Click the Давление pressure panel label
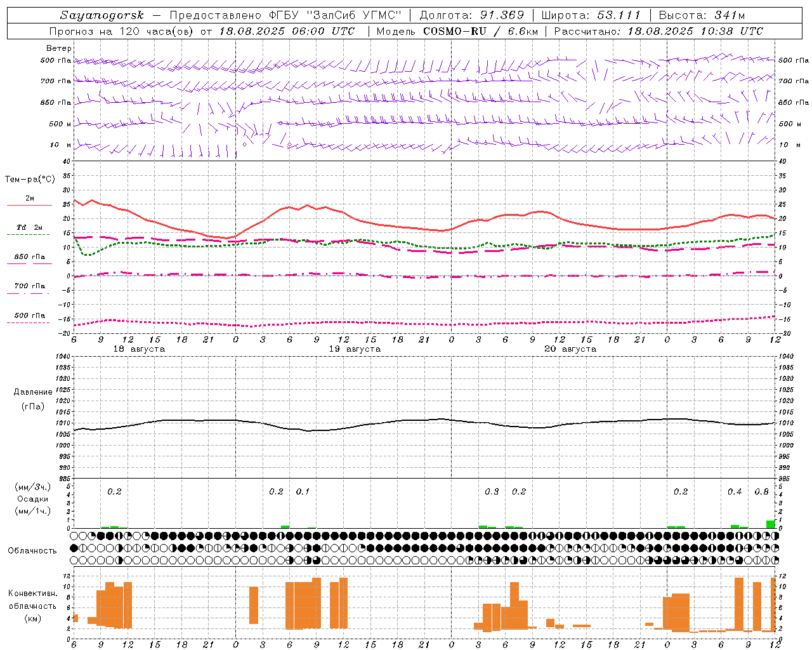This screenshot has width=812, height=650. tap(33, 392)
